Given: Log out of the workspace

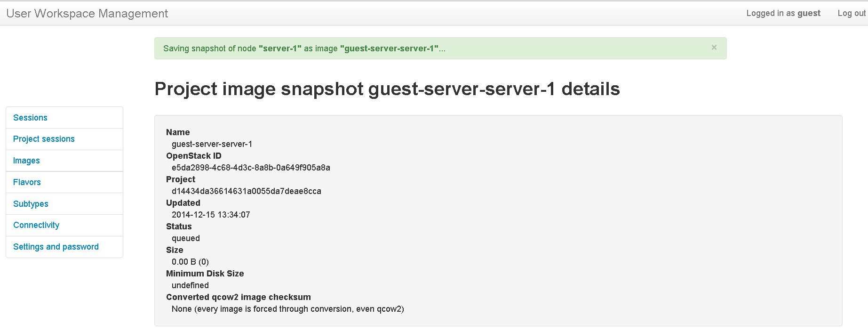Looking at the screenshot, I should click(851, 13).
